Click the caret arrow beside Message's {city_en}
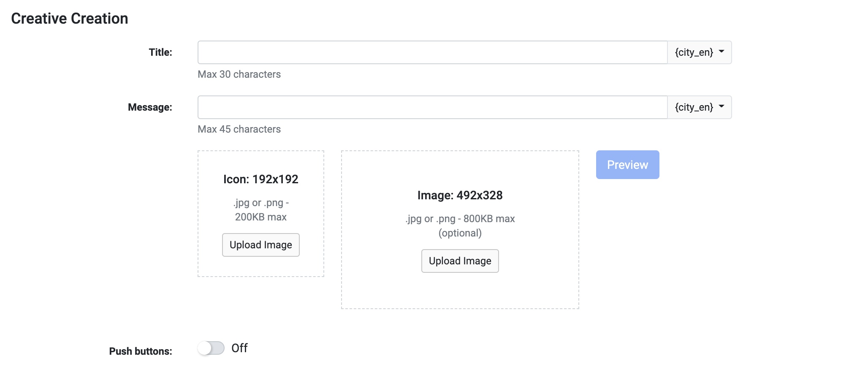This screenshot has width=868, height=375. click(722, 106)
